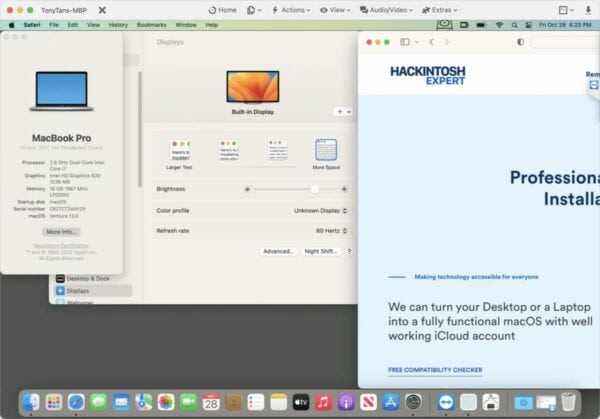
Task: Open the File menu
Action: [54, 25]
